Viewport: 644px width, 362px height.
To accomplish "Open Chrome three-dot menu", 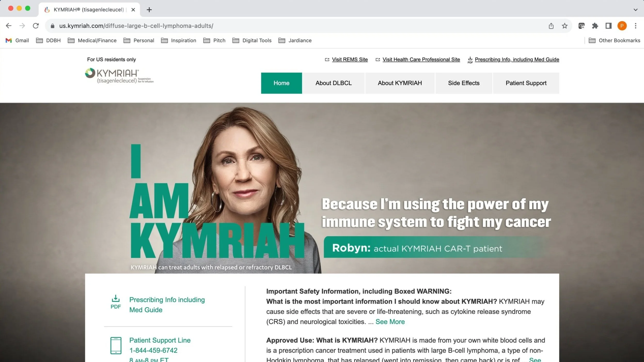I will (x=635, y=26).
